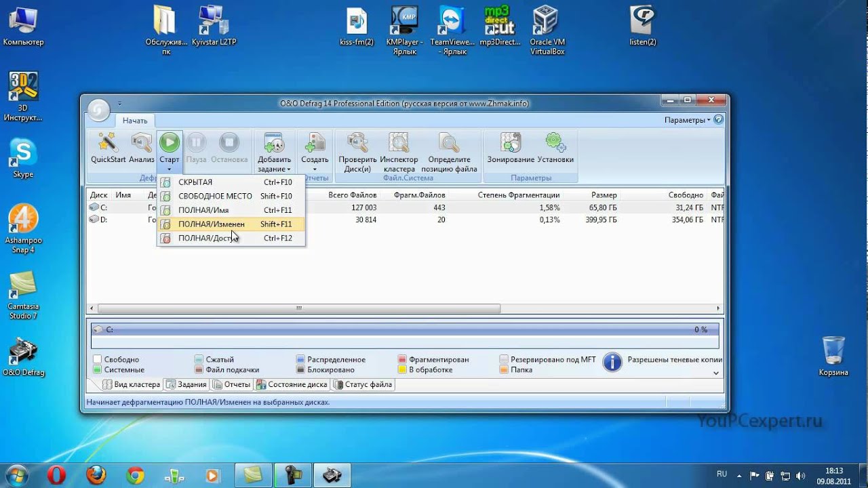This screenshot has height=488, width=868.
Task: Switch to Статус файла tab
Action: click(x=363, y=384)
